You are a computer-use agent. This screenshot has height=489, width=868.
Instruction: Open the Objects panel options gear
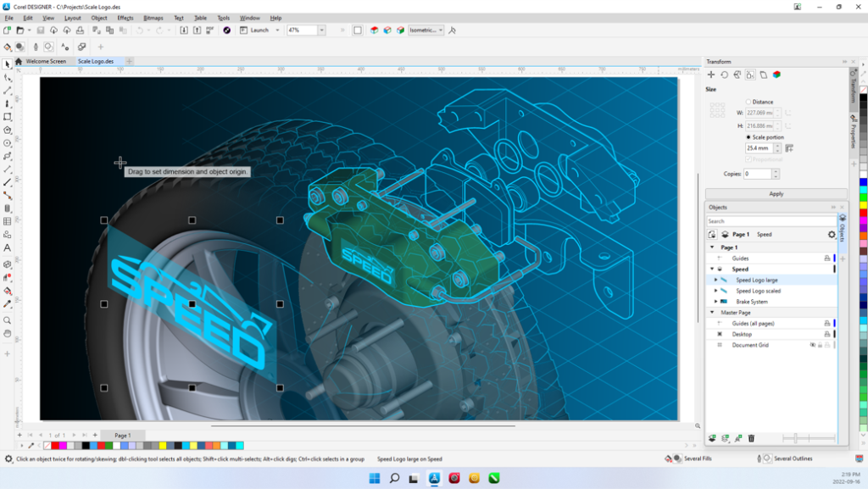(831, 234)
